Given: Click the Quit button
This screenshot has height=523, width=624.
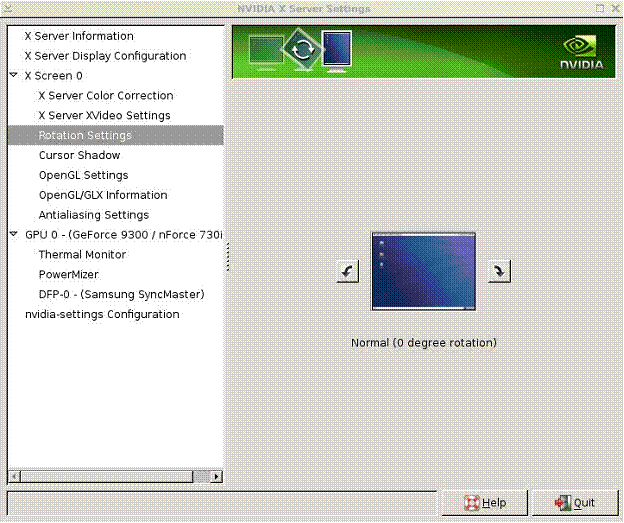Looking at the screenshot, I should coord(575,503).
